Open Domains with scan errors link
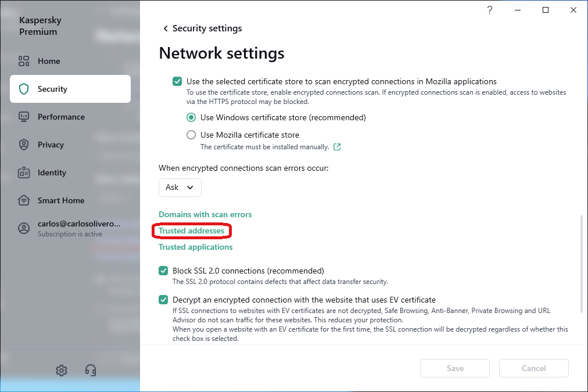The width and height of the screenshot is (588, 392). coord(205,214)
